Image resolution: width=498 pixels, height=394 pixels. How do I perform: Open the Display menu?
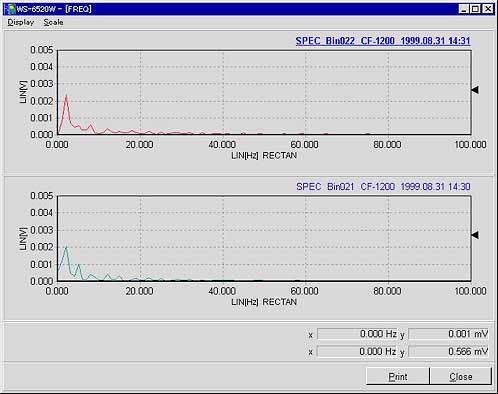coord(21,22)
